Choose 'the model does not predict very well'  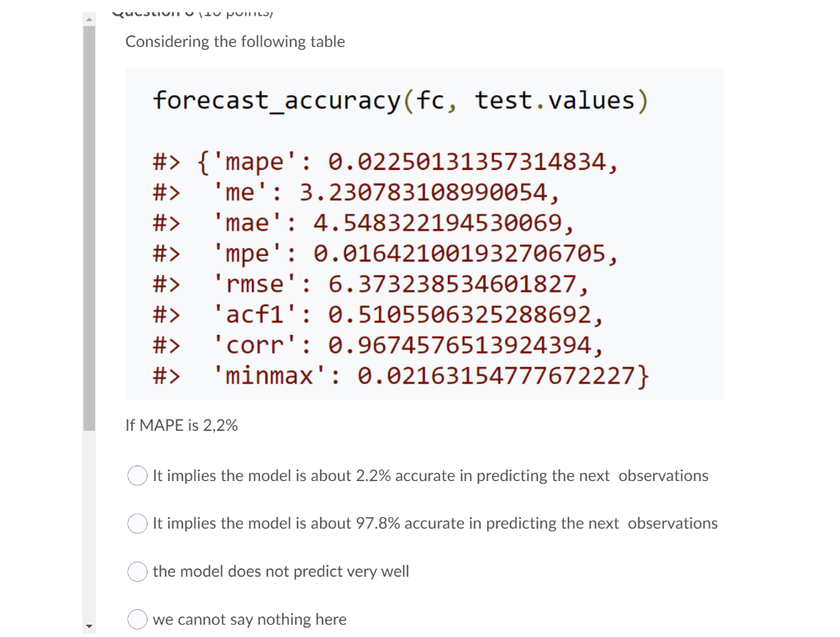pyautogui.click(x=137, y=571)
